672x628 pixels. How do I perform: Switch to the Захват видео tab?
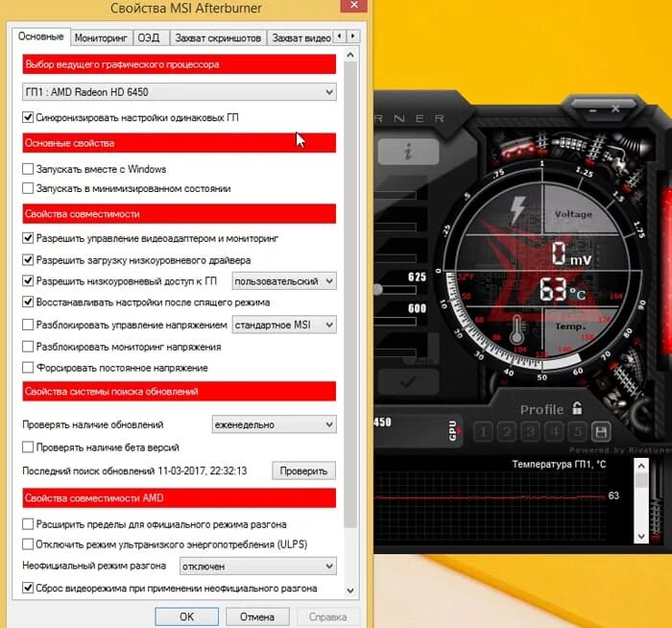[300, 37]
